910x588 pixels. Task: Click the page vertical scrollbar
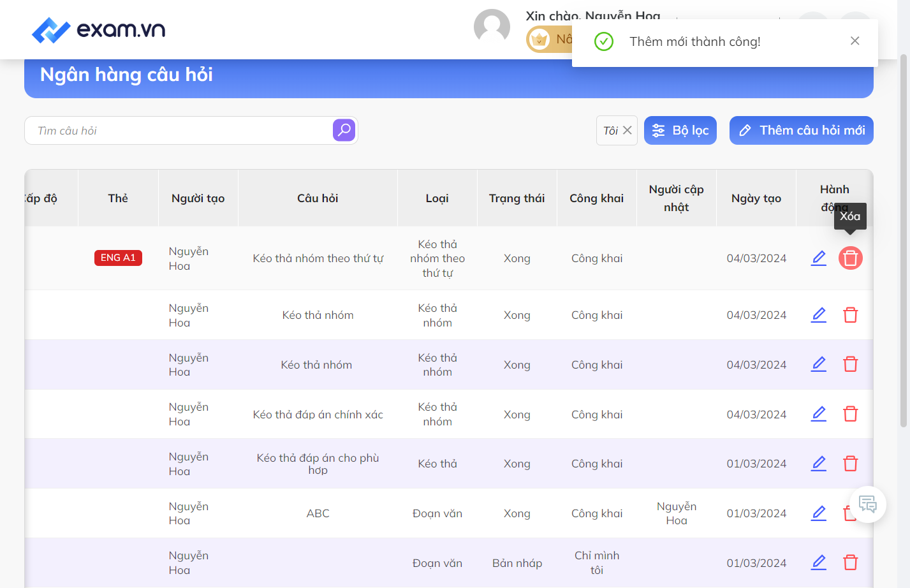pos(903,240)
